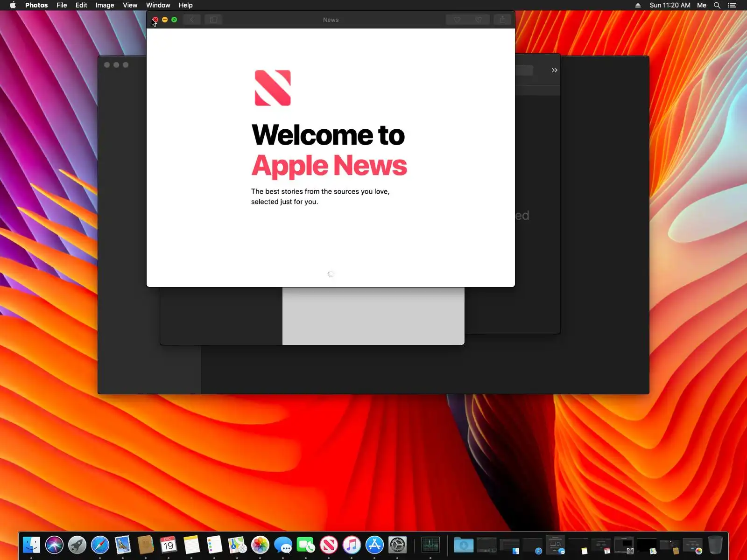Open Maps from the Dock
The image size is (747, 560).
pyautogui.click(x=237, y=544)
